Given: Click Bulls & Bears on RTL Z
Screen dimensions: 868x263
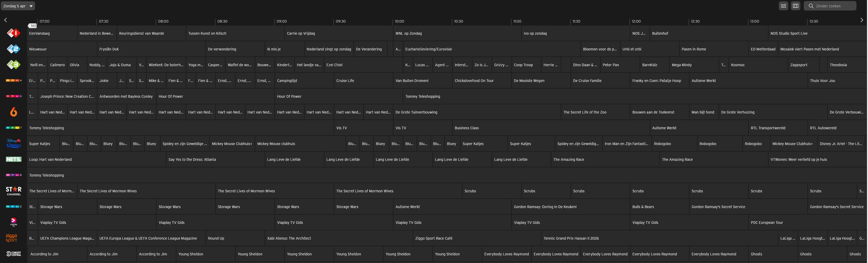Looking at the screenshot, I should (660, 207).
